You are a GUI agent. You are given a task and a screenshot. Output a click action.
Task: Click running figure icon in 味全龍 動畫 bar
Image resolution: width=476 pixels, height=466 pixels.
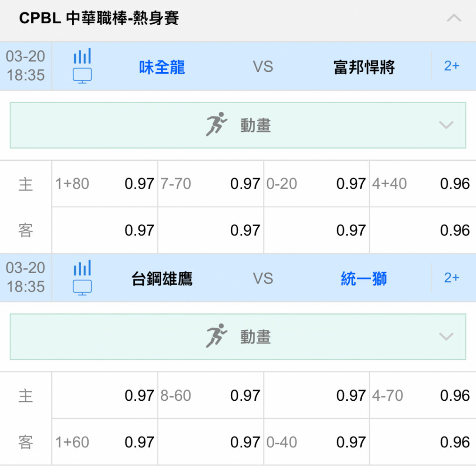[216, 124]
